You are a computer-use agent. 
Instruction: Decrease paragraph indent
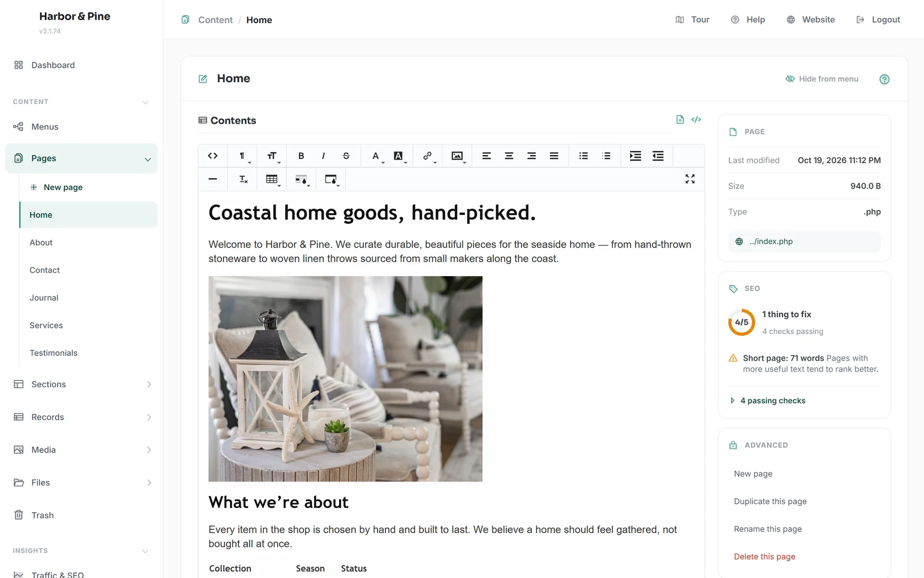coord(658,155)
